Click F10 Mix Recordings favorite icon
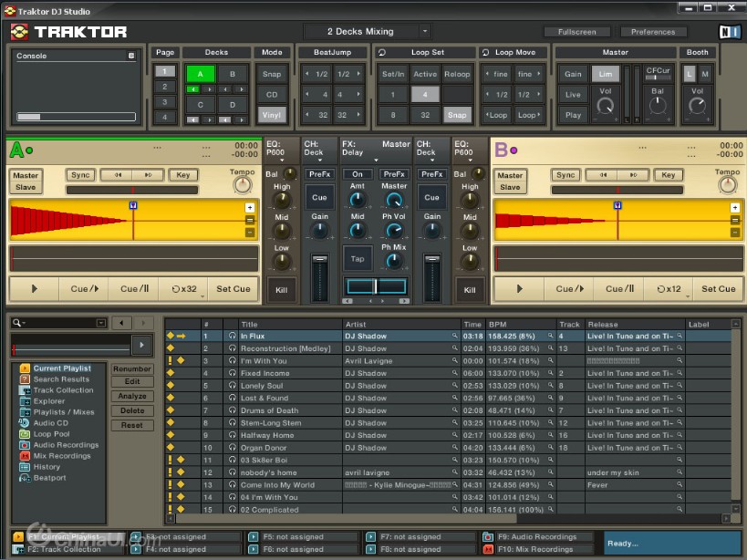747x560 pixels. pos(487,549)
